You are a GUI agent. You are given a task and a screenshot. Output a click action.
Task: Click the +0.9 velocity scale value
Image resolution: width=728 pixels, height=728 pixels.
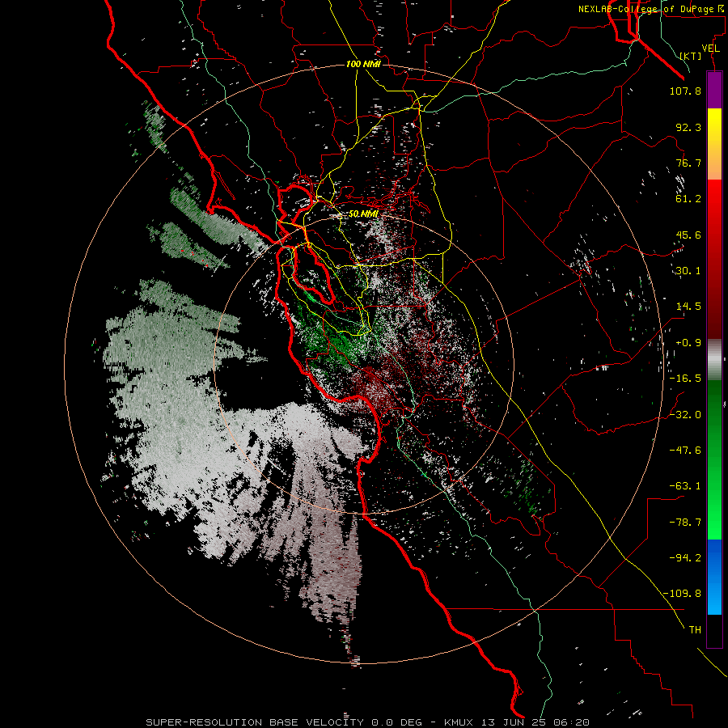point(688,343)
